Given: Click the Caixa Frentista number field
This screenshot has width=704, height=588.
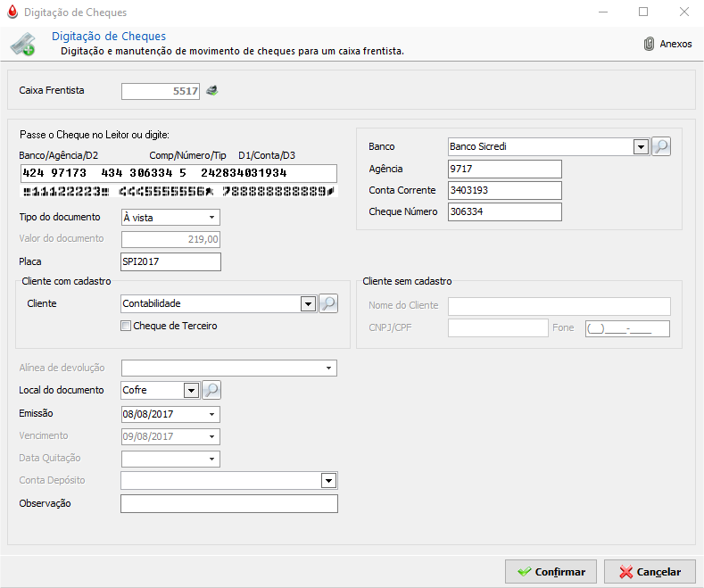Looking at the screenshot, I should pyautogui.click(x=161, y=91).
